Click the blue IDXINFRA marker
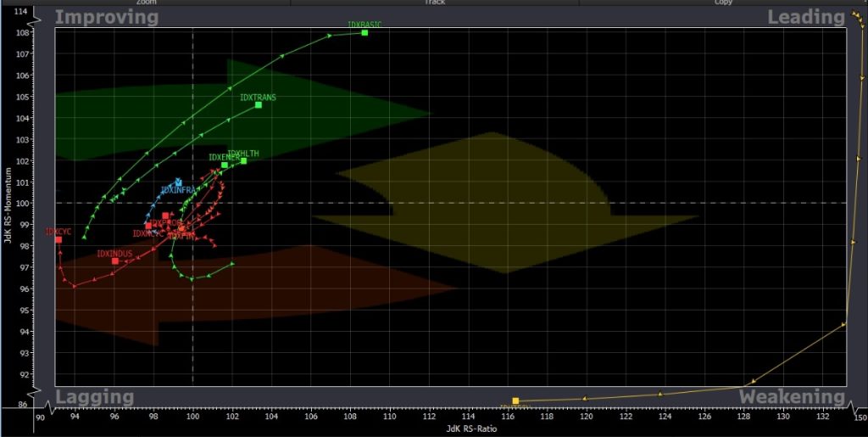 178,182
